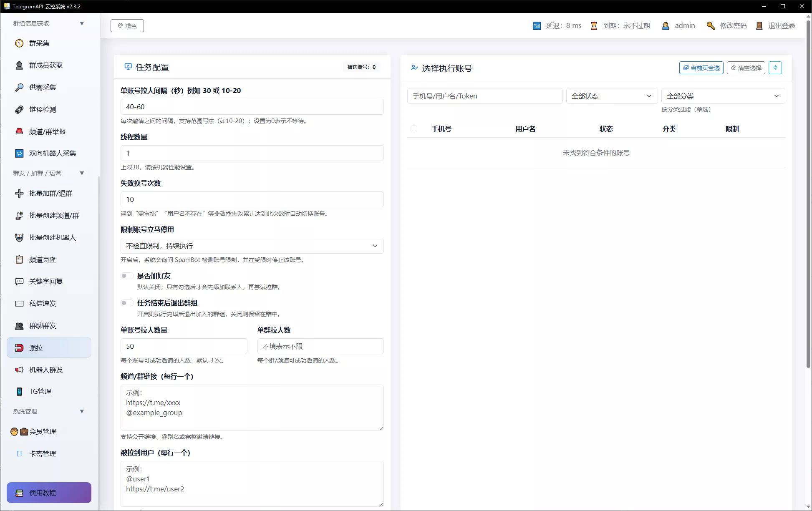Check the select-all checkbox beside 手机号
812x511 pixels.
tap(414, 129)
